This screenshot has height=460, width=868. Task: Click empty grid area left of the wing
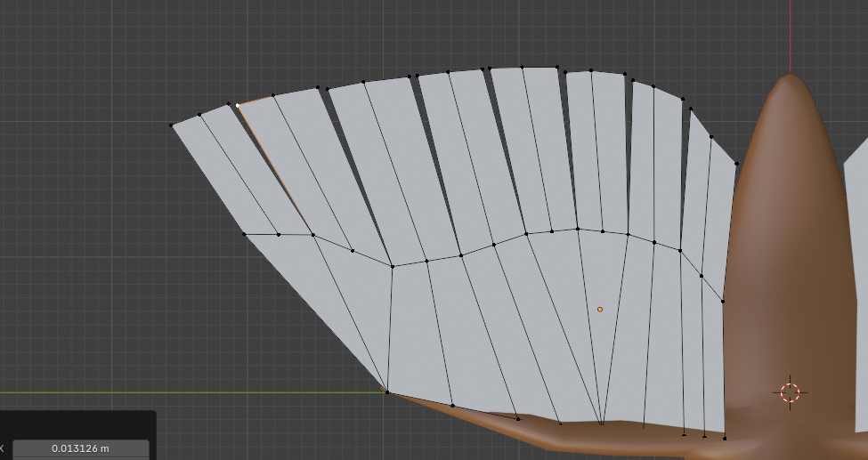(x=89, y=267)
